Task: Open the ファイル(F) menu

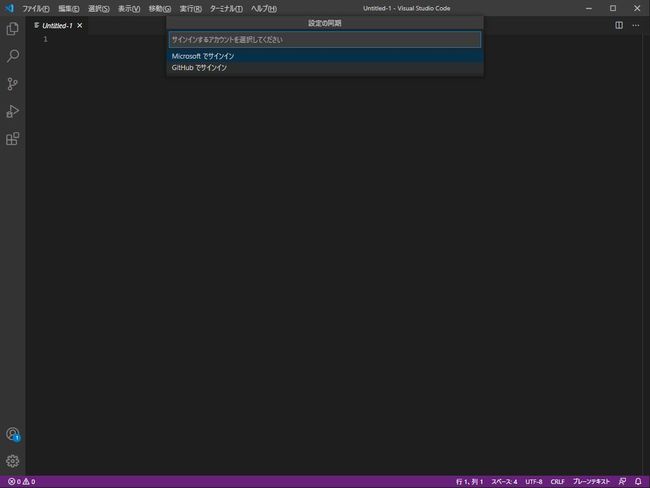Action: pos(36,9)
